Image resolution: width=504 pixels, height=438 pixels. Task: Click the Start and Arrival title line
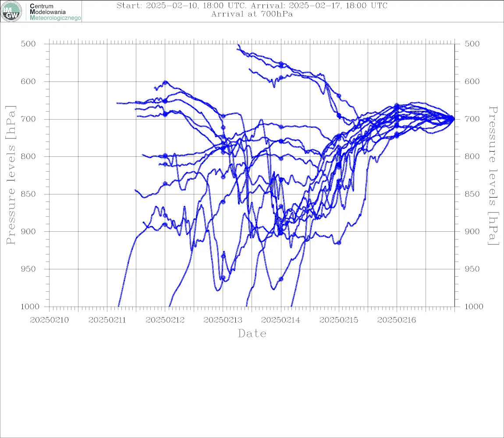click(252, 6)
